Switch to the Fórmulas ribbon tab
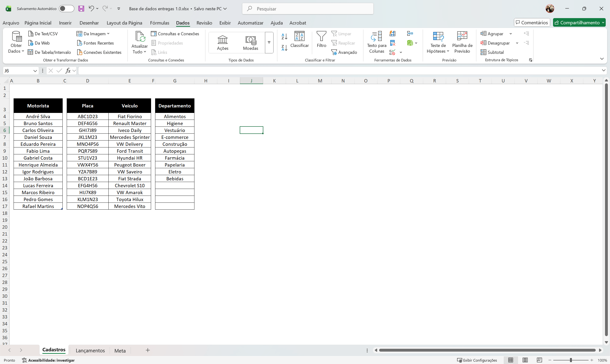 [160, 23]
